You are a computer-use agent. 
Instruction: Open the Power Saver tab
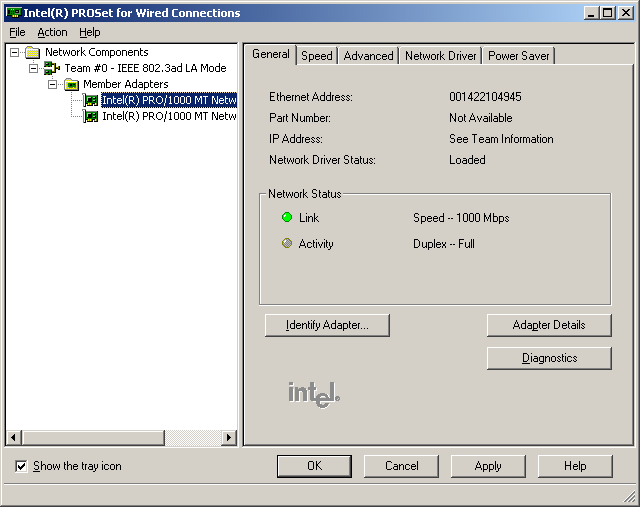[518, 56]
